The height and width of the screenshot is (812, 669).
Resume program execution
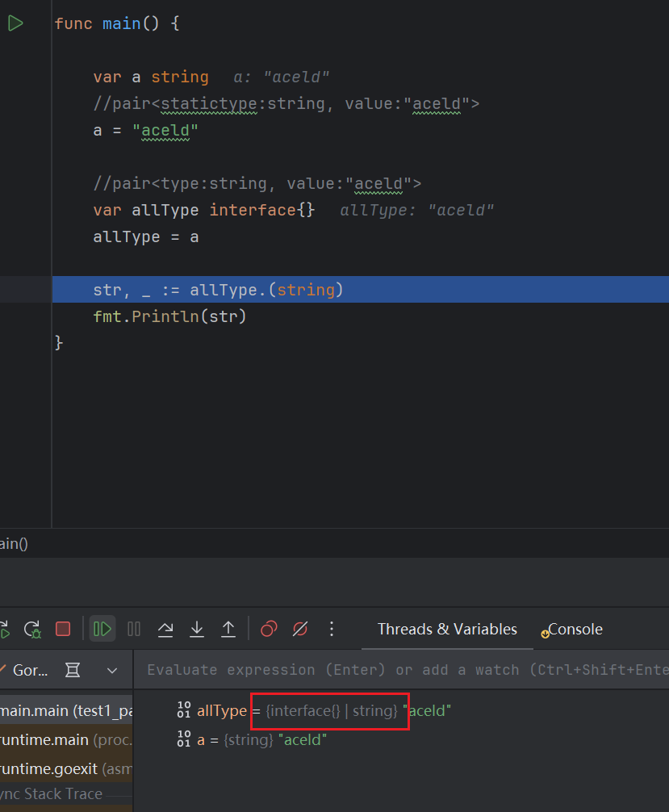point(102,629)
